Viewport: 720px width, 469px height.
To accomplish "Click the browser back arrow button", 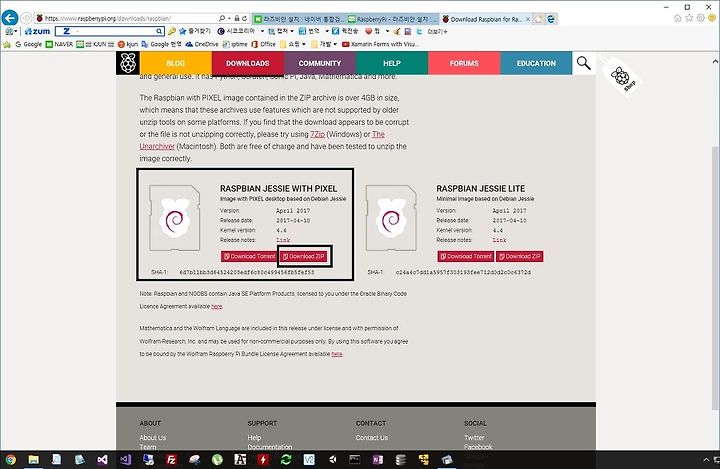I will coord(10,18).
